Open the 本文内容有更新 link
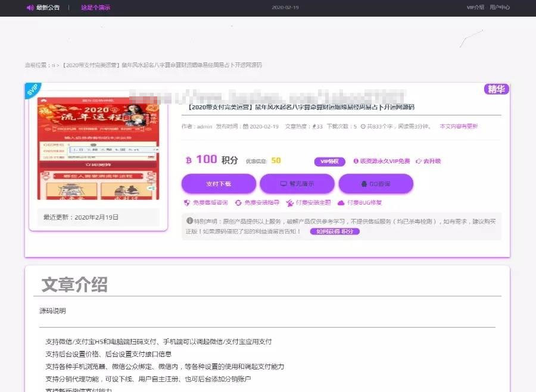This screenshot has height=392, width=536. [x=457, y=126]
